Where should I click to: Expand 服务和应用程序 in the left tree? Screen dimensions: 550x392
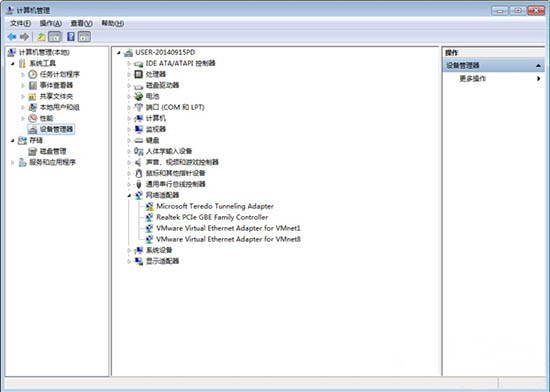click(13, 162)
